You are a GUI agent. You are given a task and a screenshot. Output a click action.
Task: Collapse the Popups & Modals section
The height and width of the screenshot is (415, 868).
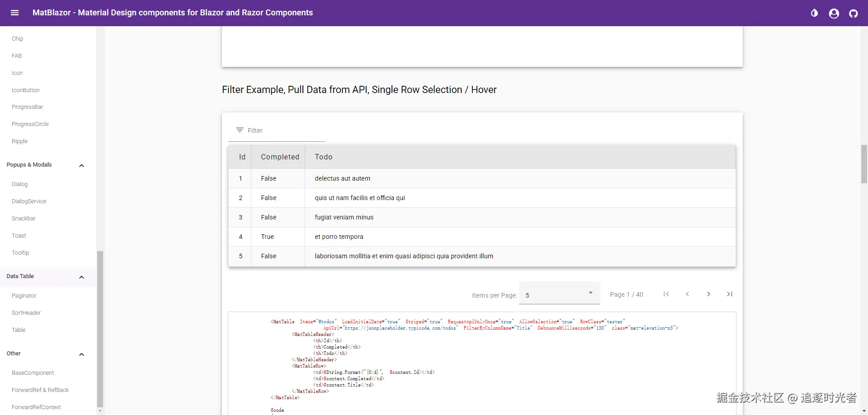(81, 165)
